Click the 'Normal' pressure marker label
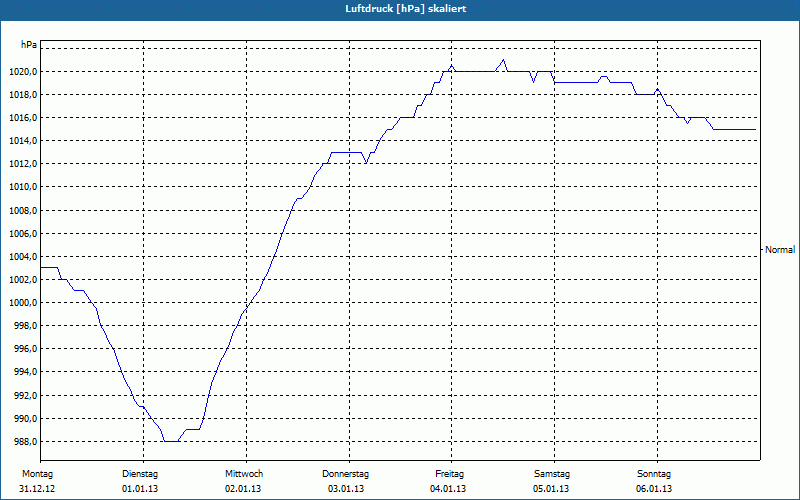800x500 pixels. pyautogui.click(x=780, y=250)
